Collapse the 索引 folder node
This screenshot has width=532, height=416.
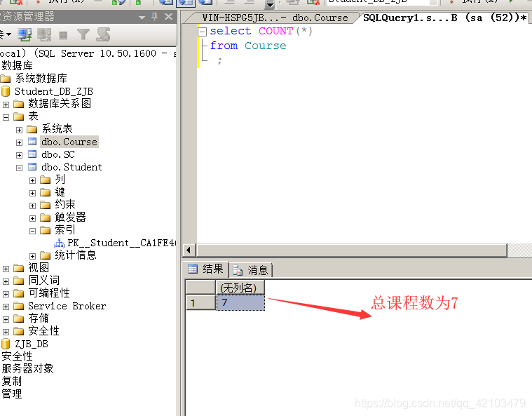tap(32, 232)
